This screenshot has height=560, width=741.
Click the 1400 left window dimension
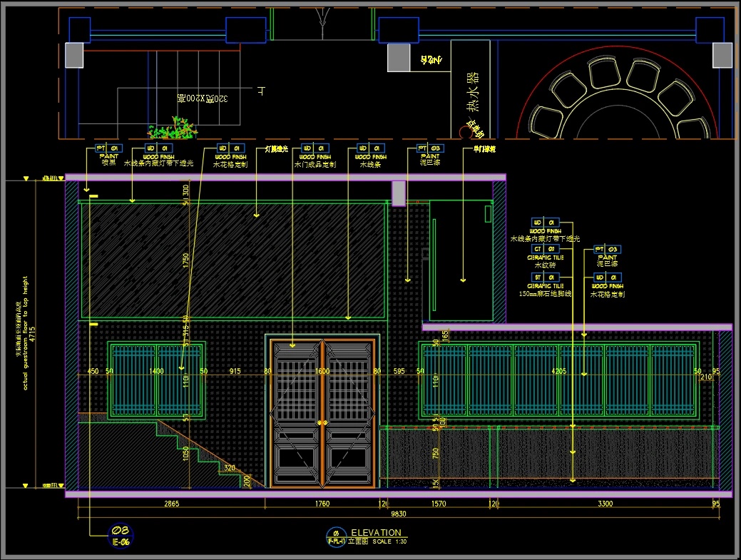coord(156,371)
